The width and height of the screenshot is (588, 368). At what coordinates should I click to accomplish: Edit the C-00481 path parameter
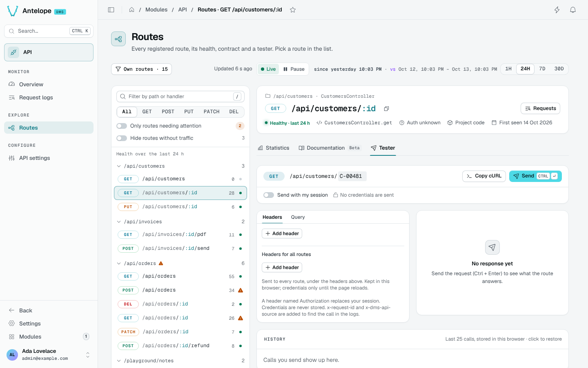tap(352, 176)
